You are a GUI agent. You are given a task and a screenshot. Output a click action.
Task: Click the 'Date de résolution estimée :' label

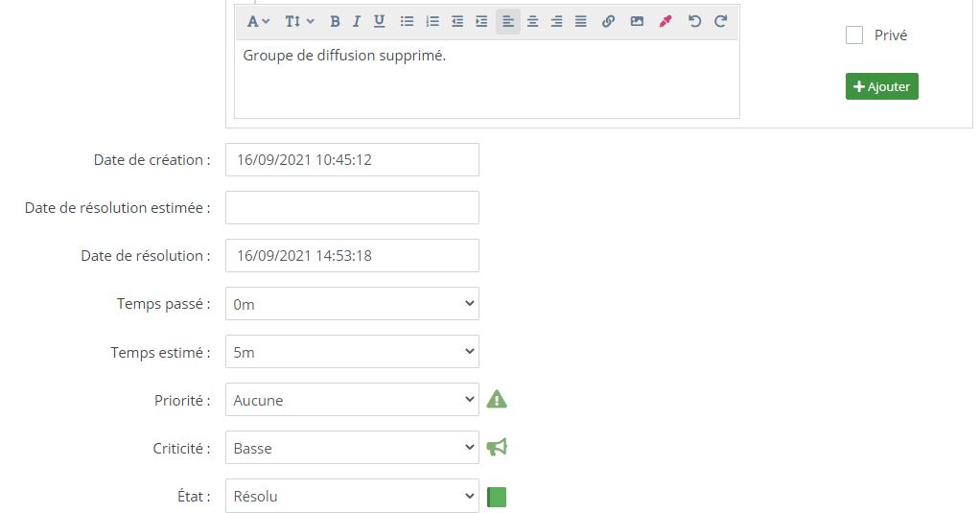click(118, 207)
